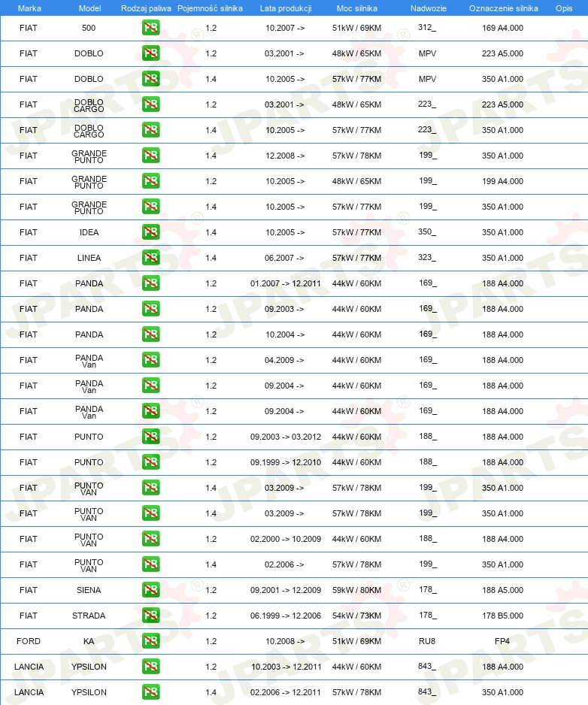Image resolution: width=588 pixels, height=705 pixels.
Task: Click the Pojemność silnika column header
Action: point(210,8)
